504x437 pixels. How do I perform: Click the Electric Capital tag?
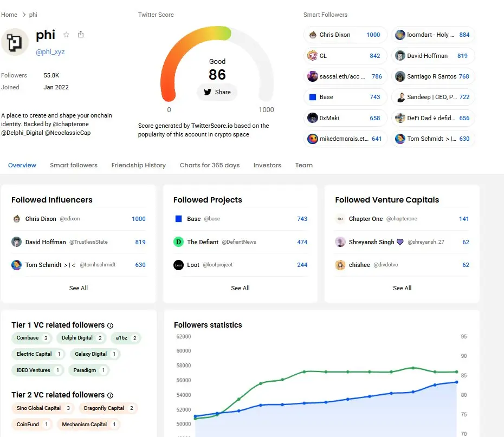(38, 354)
